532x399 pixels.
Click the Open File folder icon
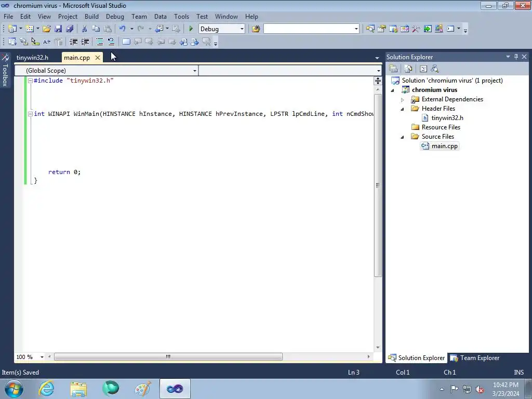click(46, 29)
